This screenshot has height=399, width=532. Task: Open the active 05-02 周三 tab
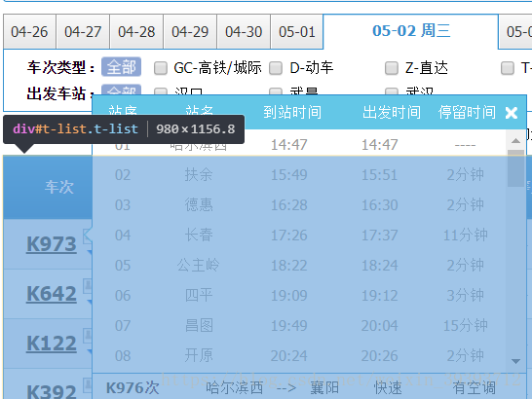(411, 31)
